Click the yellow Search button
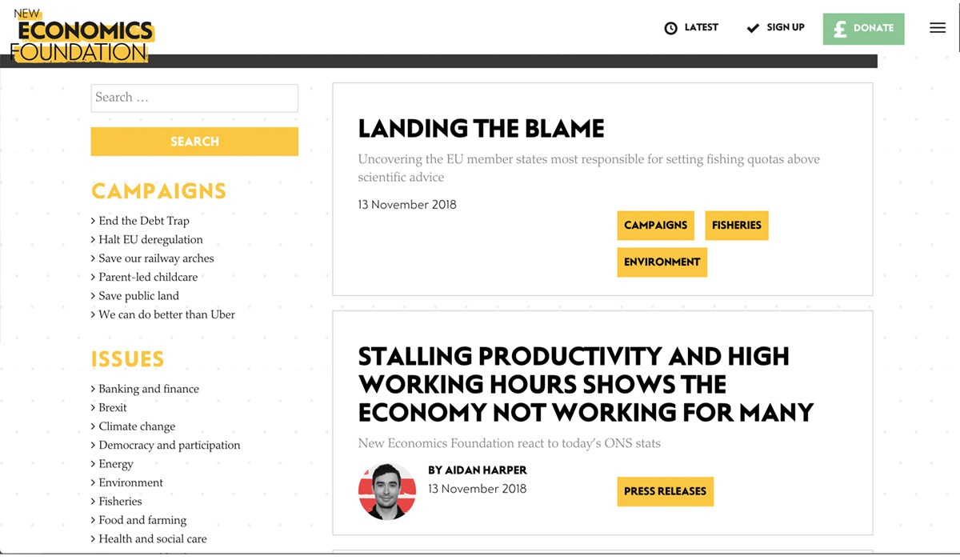 [194, 142]
